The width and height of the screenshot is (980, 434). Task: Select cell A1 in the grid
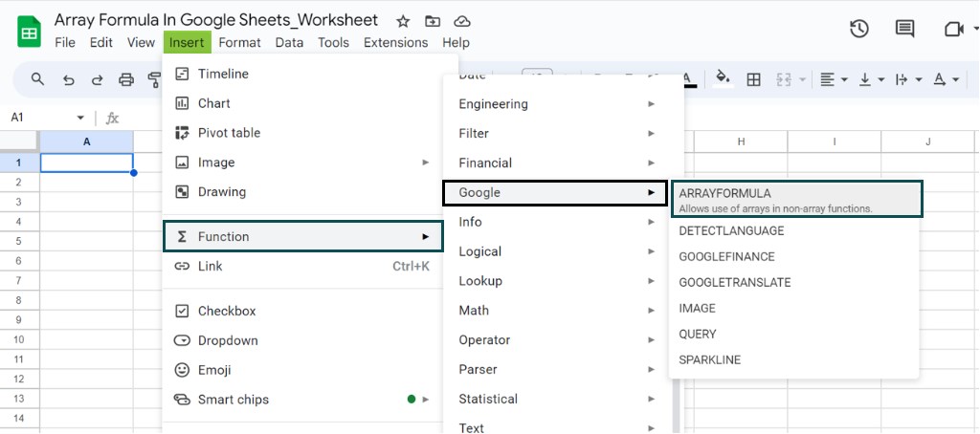(87, 163)
